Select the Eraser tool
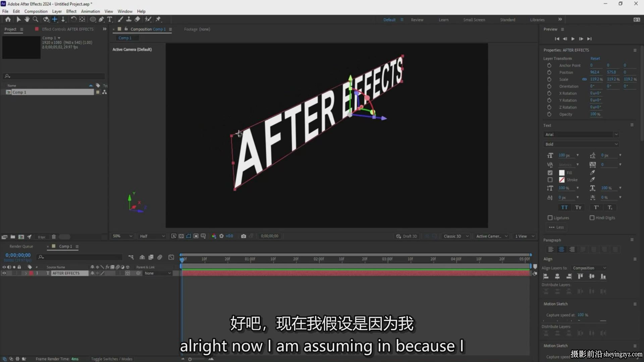This screenshot has height=362, width=644. [137, 19]
